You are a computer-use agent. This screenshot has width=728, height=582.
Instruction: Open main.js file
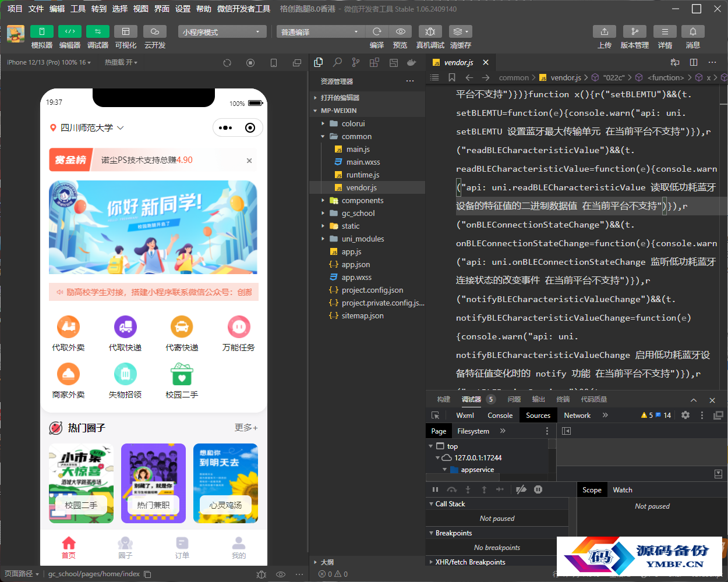[x=367, y=149]
